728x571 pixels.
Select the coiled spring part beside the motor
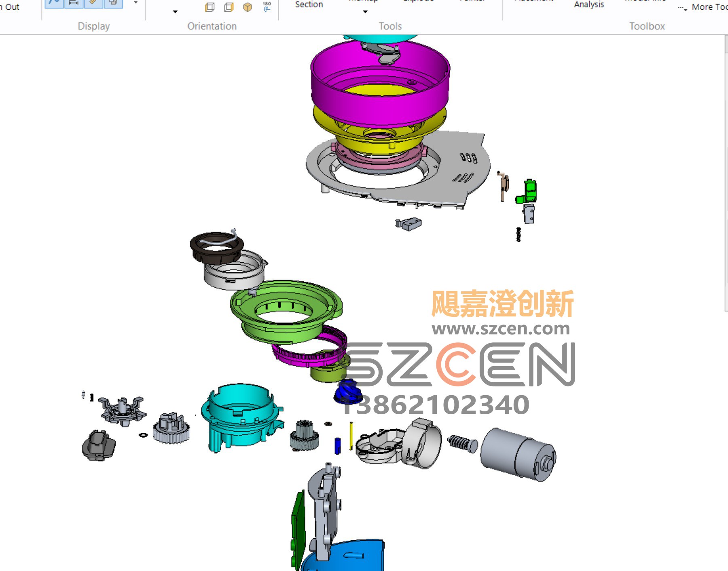462,443
